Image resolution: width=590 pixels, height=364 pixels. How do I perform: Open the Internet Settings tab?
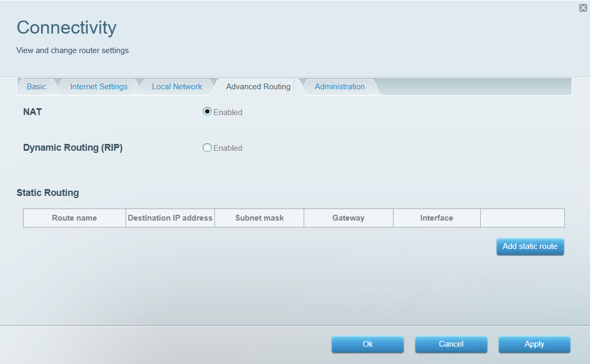click(x=99, y=87)
